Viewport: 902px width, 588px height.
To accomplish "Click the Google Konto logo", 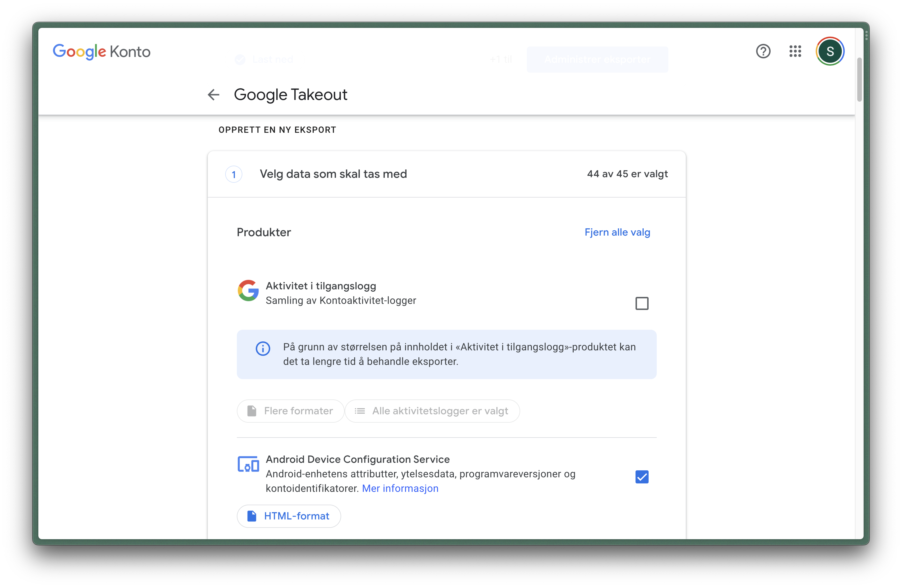I will (x=102, y=51).
